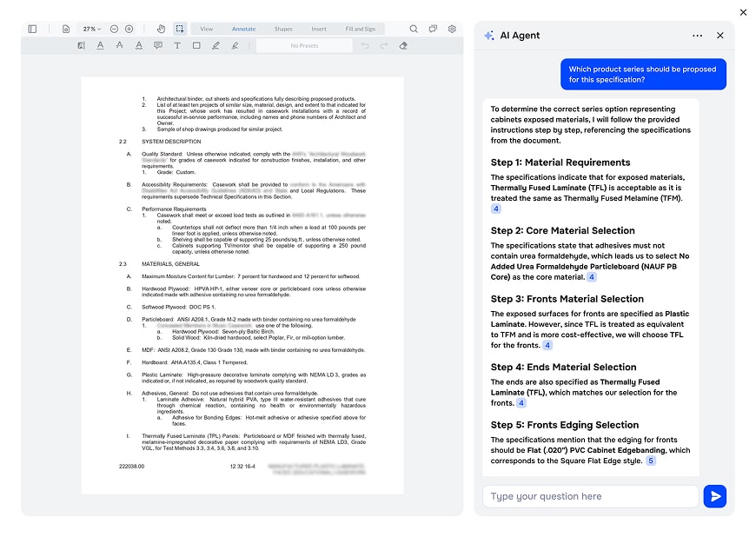Screen dimensions: 756x537
Task: Click 'Step 1: Material Requirements' heading
Action: tap(560, 162)
